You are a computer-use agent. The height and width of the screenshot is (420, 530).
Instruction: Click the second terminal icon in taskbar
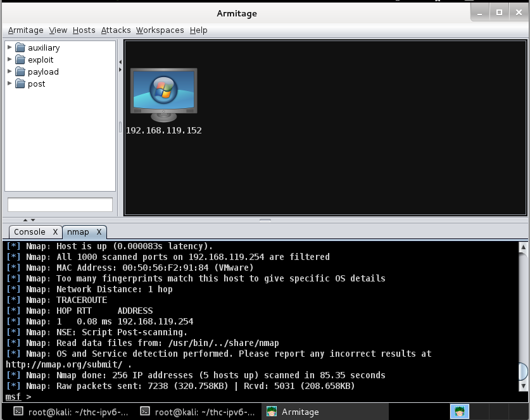[145, 411]
